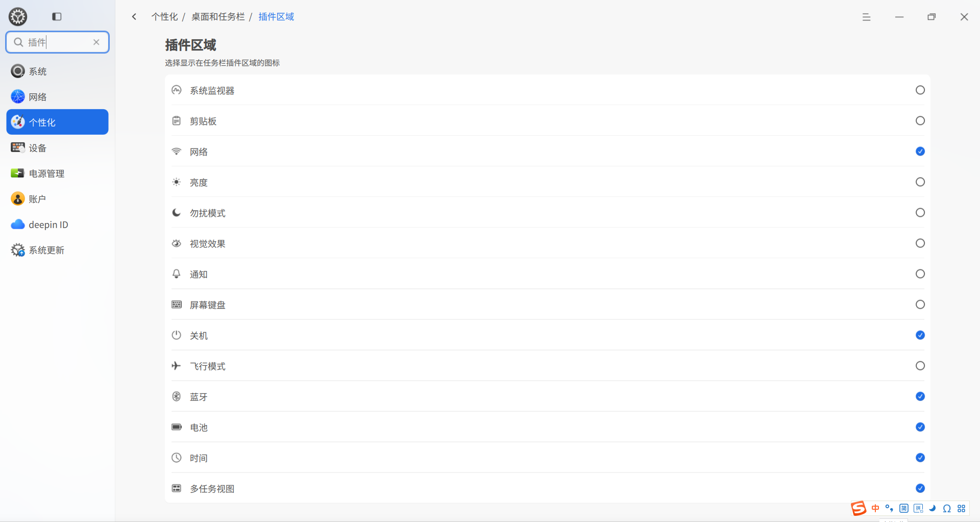Open 系统 in the sidebar
Viewport: 980px width, 522px height.
[57, 71]
